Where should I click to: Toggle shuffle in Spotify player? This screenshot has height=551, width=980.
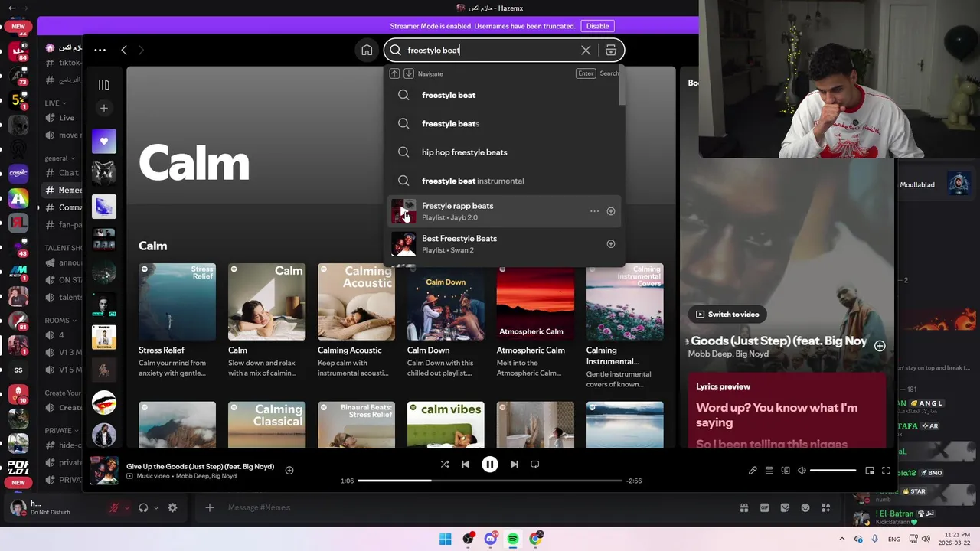coord(445,465)
